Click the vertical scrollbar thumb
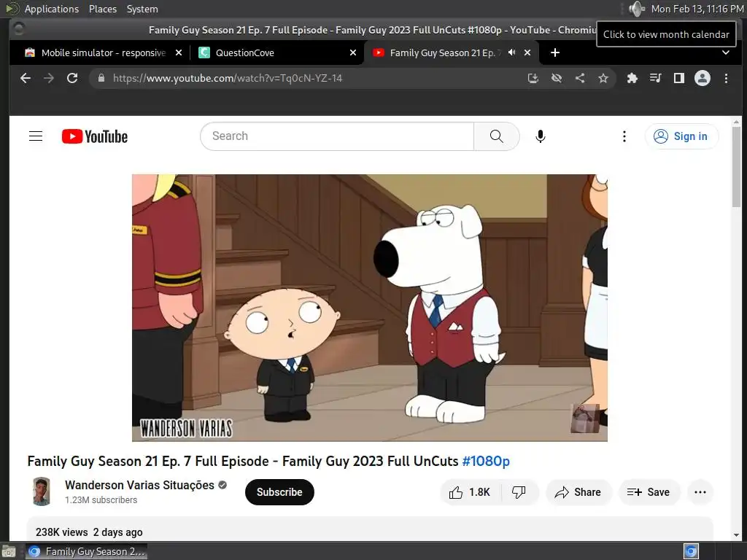Image resolution: width=747 pixels, height=560 pixels. 737,167
